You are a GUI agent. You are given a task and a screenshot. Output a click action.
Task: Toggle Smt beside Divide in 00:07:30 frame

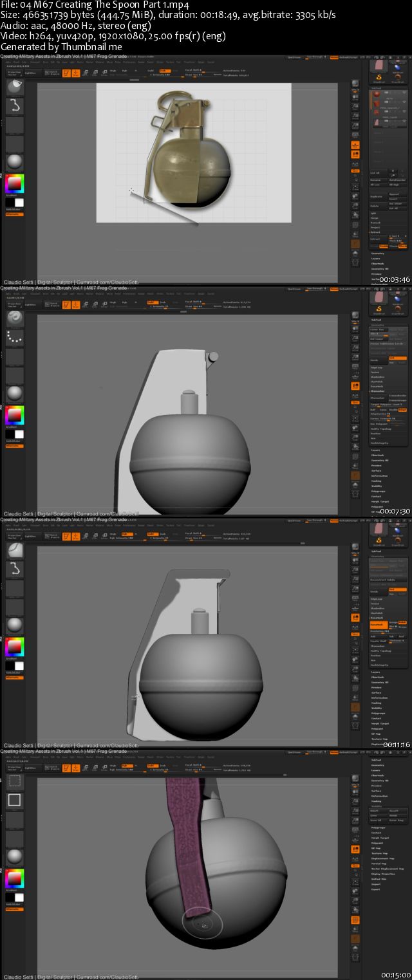(x=398, y=358)
